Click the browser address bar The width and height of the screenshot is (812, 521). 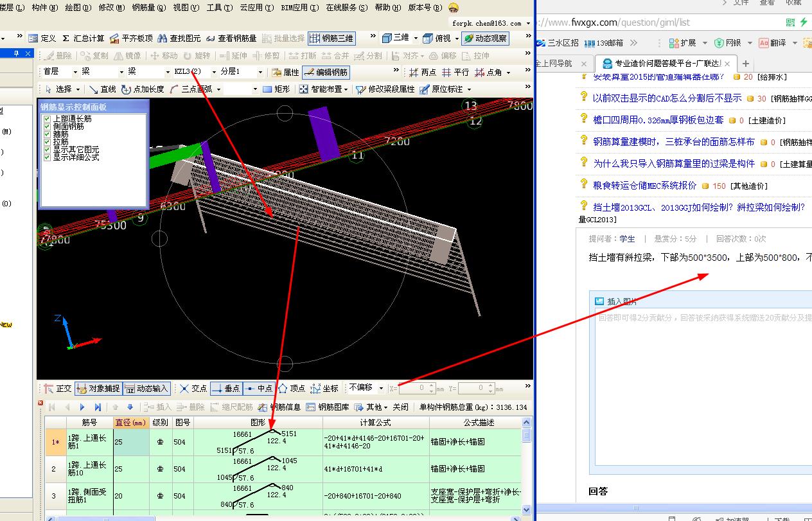(x=660, y=22)
